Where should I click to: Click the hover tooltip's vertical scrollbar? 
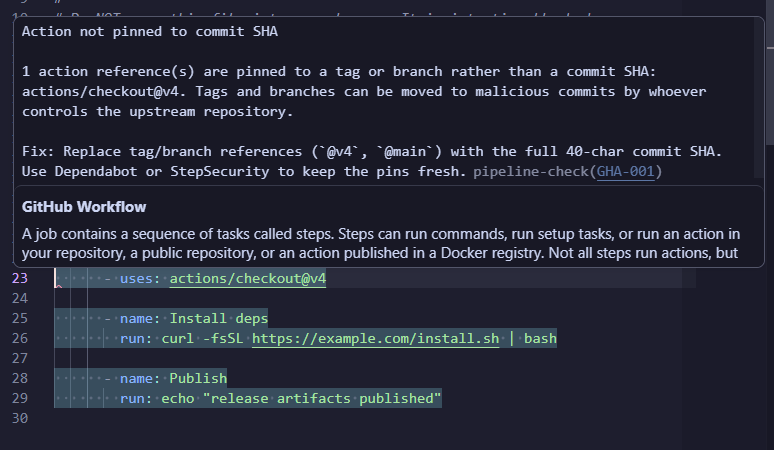pos(759,99)
